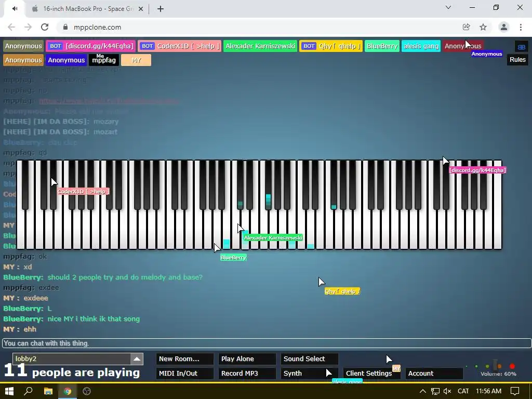532x399 pixels.
Task: Click the 16-inch MacBook Pro tab
Action: (x=87, y=9)
